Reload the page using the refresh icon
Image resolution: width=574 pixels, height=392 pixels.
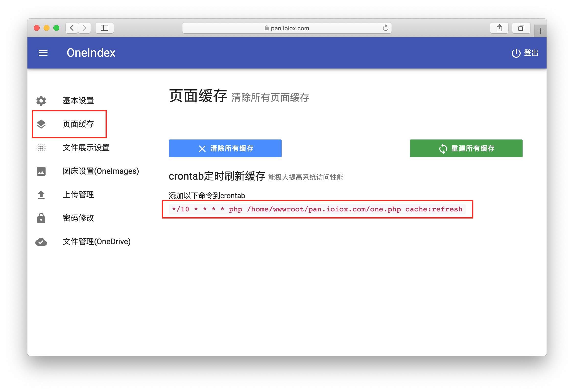click(x=385, y=28)
